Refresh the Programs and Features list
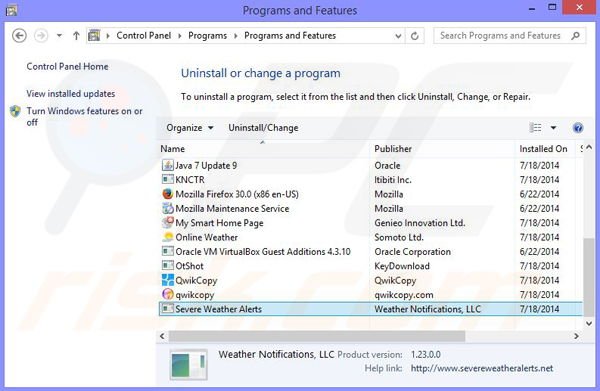 tap(414, 36)
